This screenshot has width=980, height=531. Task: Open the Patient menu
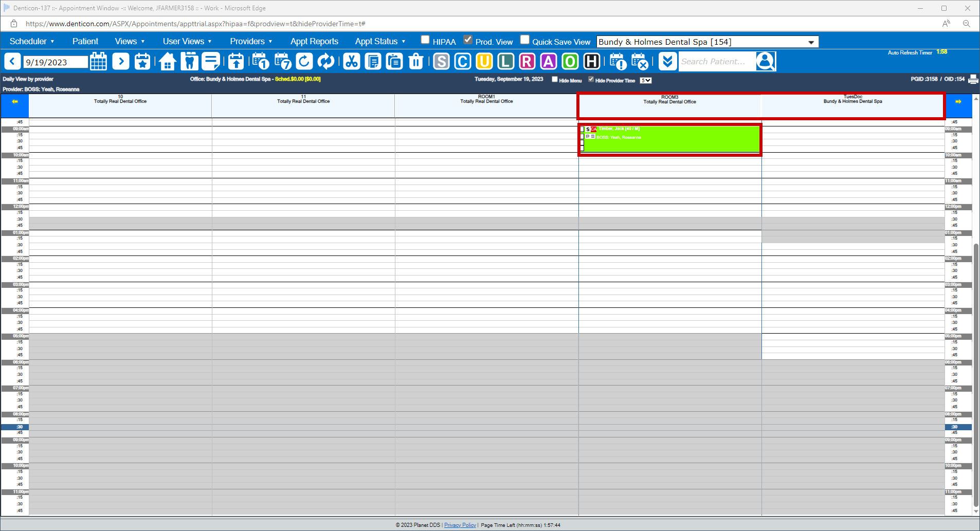coord(85,42)
